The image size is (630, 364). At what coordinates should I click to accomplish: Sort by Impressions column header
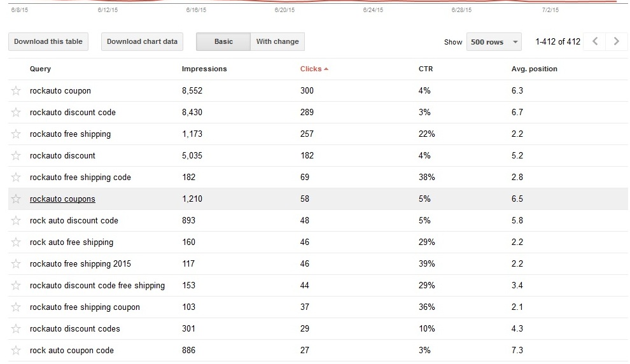tap(204, 69)
